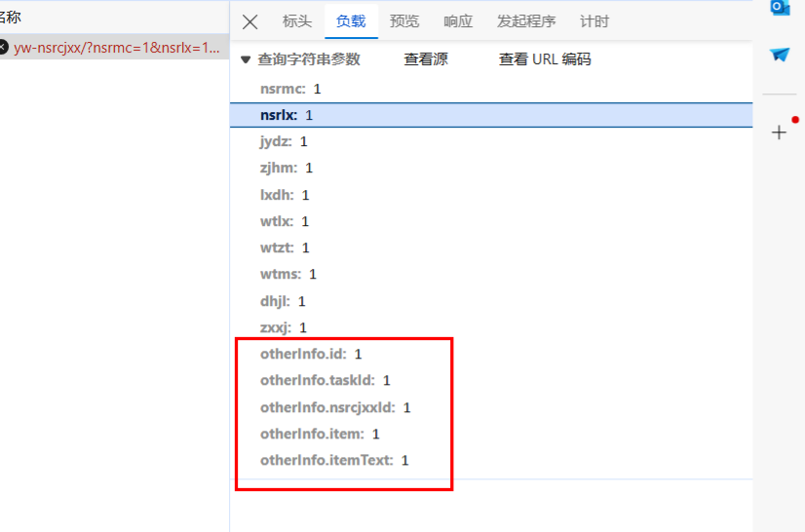Open the Outlook sidebar icon
The image size is (805, 532).
tap(780, 7)
